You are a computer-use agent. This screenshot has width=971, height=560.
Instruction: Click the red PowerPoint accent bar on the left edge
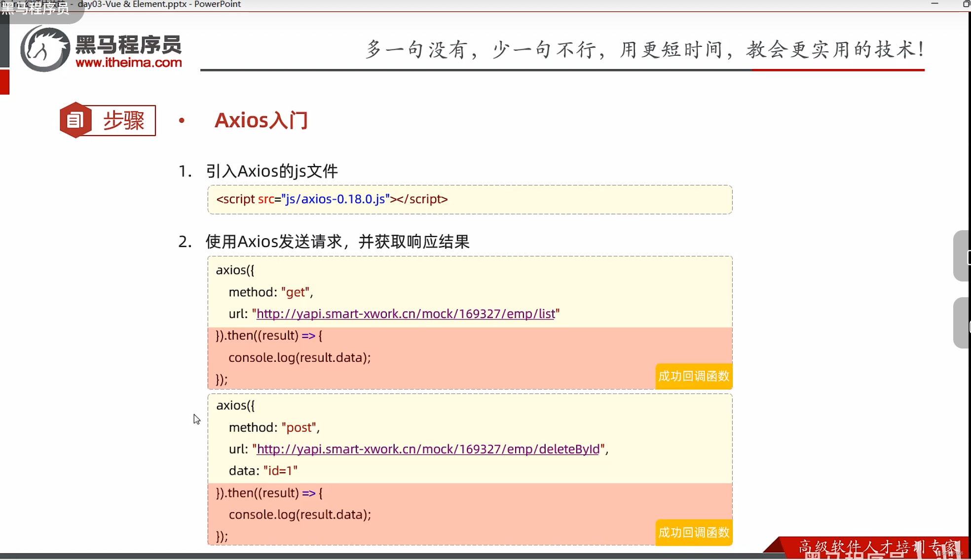pyautogui.click(x=5, y=82)
